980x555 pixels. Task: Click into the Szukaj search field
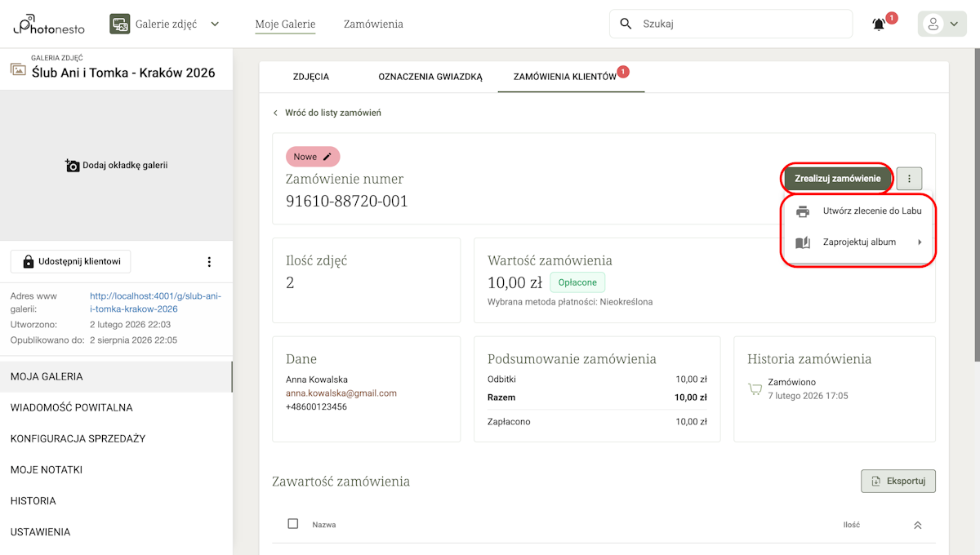coord(739,24)
